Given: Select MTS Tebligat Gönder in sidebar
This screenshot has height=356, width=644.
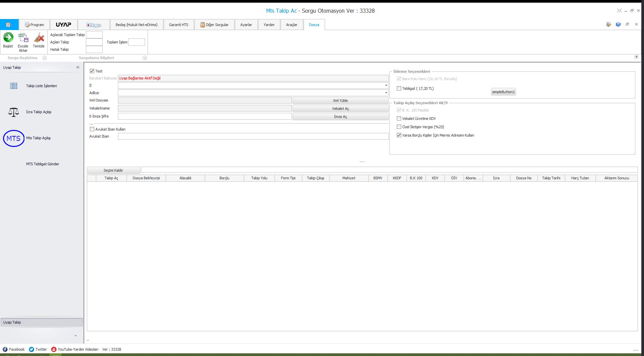Looking at the screenshot, I should click(x=42, y=164).
